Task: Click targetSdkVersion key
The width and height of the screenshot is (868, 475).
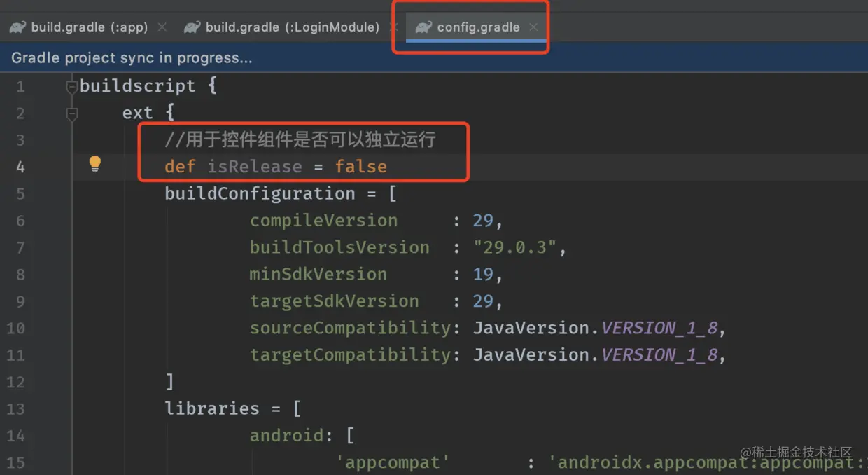Action: pos(335,301)
